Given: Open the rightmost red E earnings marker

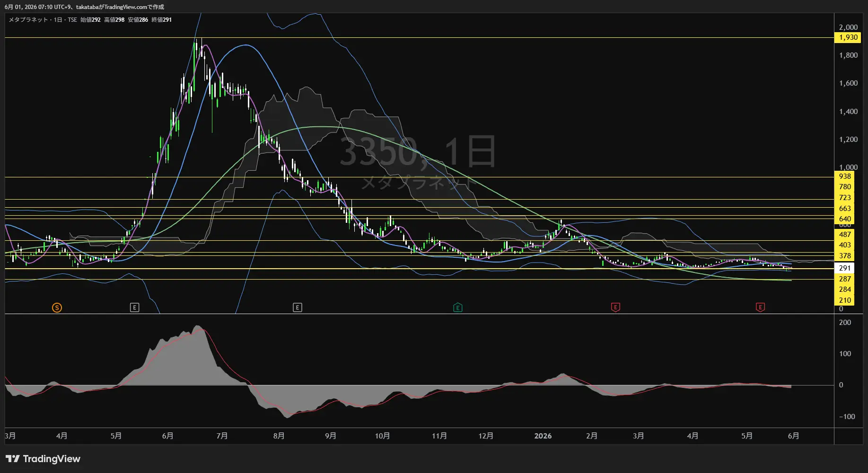Looking at the screenshot, I should pos(760,307).
